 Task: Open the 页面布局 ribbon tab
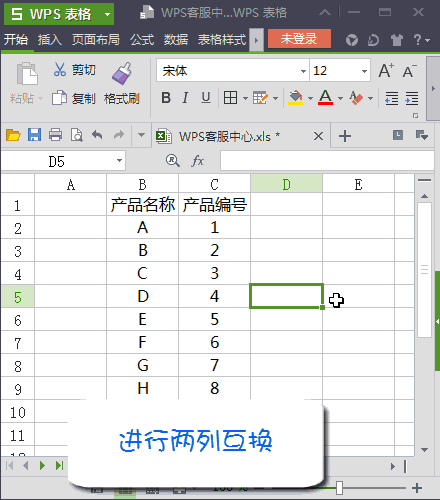coord(96,39)
